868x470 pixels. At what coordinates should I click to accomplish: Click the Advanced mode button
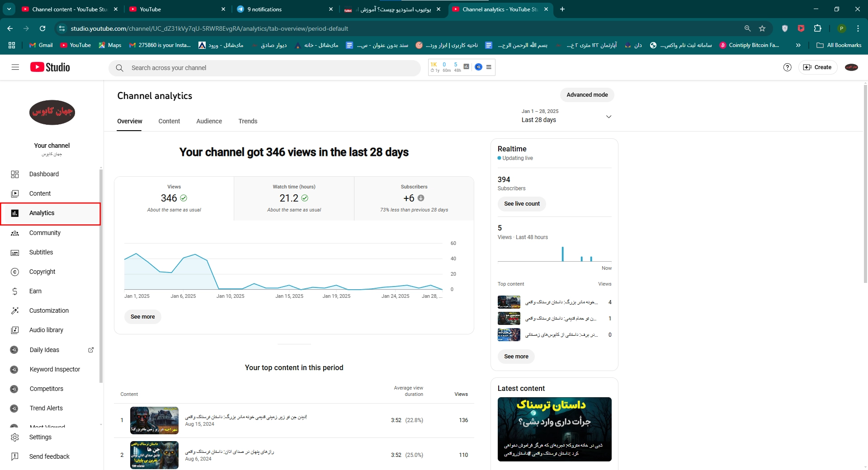point(587,95)
